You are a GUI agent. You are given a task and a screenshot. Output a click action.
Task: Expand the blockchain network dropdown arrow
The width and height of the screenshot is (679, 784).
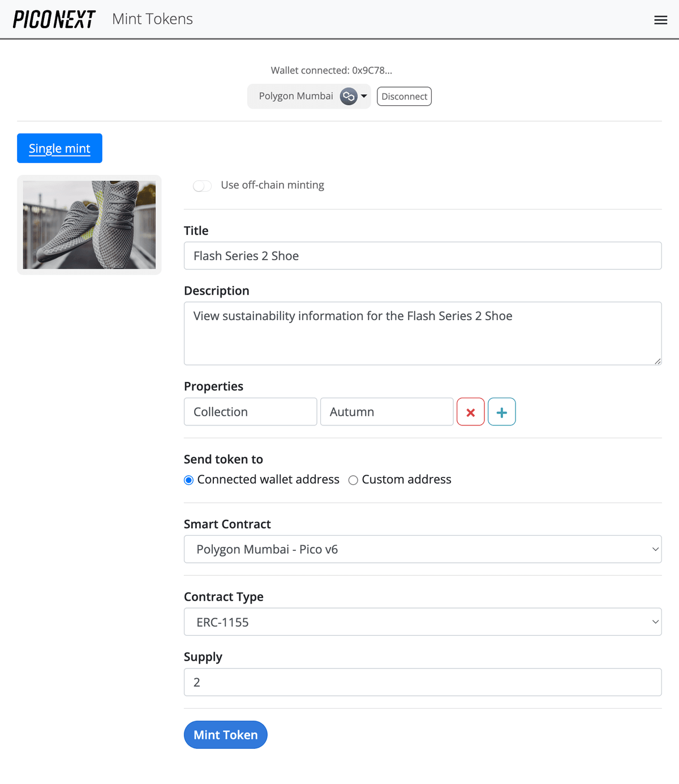coord(363,96)
